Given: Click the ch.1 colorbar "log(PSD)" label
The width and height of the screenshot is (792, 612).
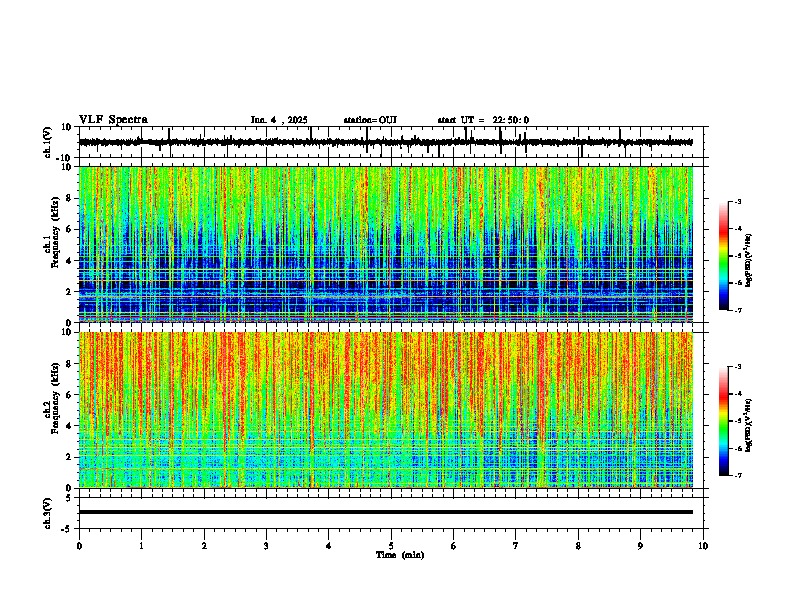Looking at the screenshot, I should coord(749,261).
